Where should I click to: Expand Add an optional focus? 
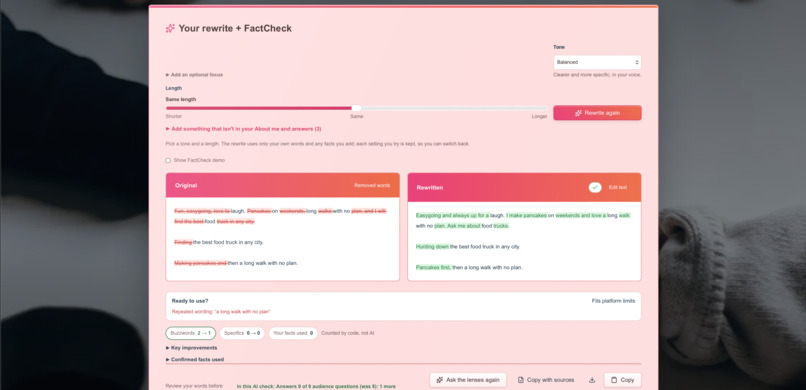[194, 75]
